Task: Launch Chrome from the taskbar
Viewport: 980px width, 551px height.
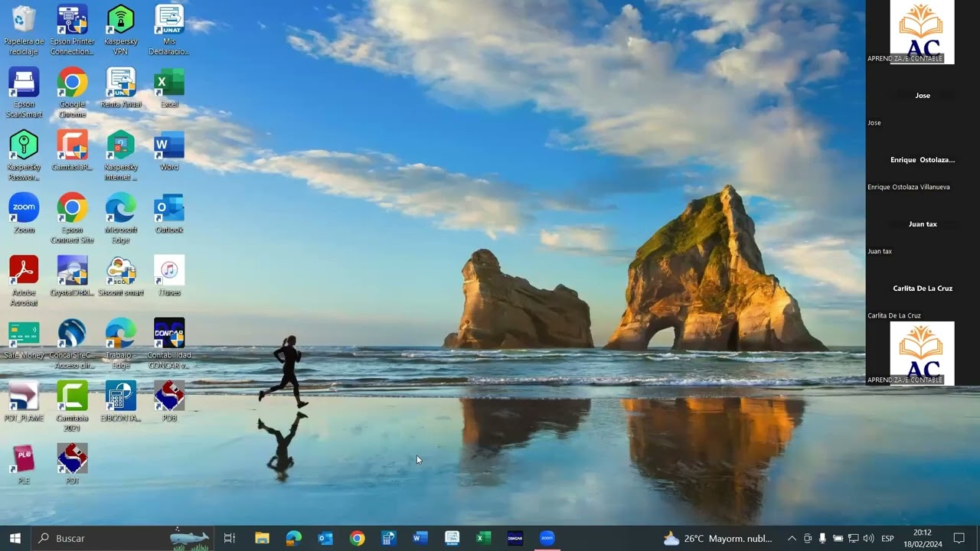Action: [357, 538]
